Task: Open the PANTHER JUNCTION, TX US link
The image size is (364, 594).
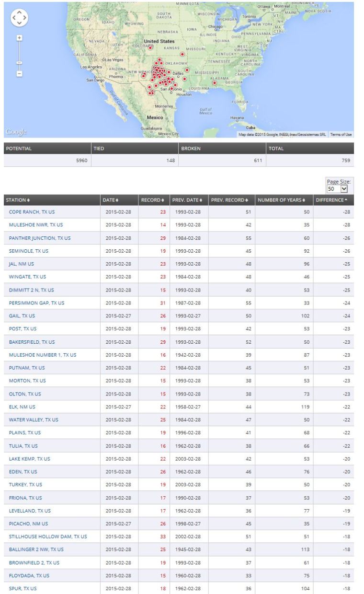Action: pos(39,238)
